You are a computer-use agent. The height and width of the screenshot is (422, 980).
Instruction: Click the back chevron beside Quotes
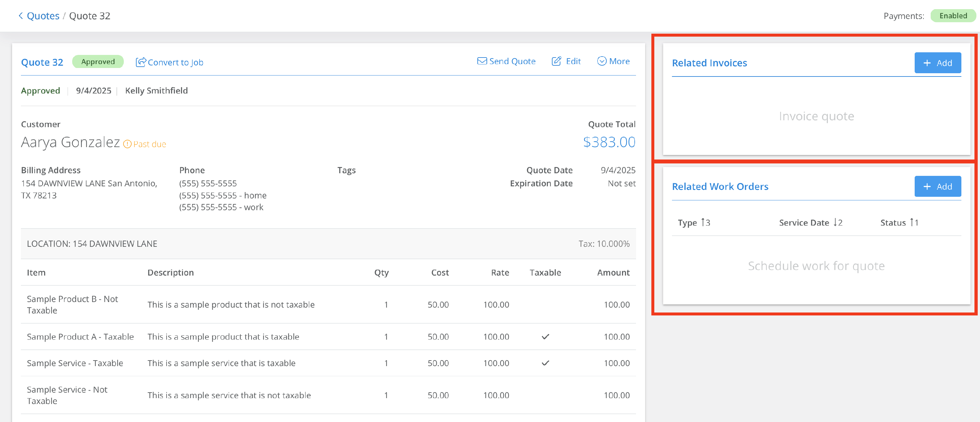[x=21, y=16]
